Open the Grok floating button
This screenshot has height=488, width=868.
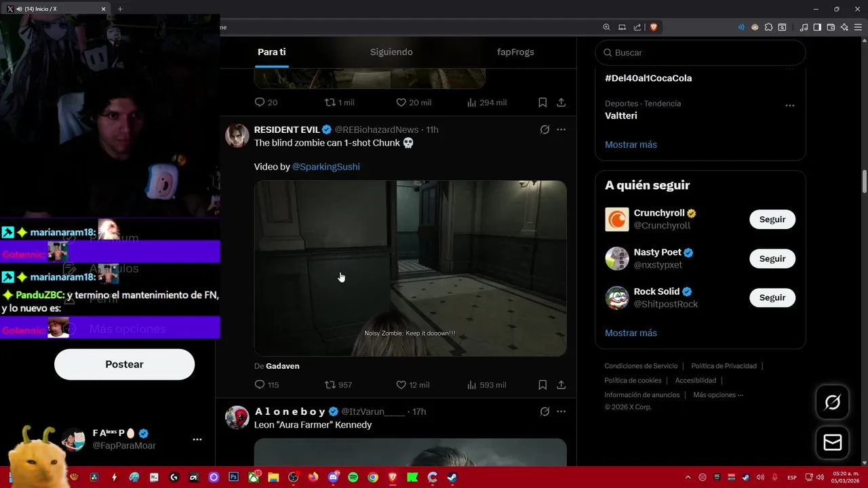[832, 403]
